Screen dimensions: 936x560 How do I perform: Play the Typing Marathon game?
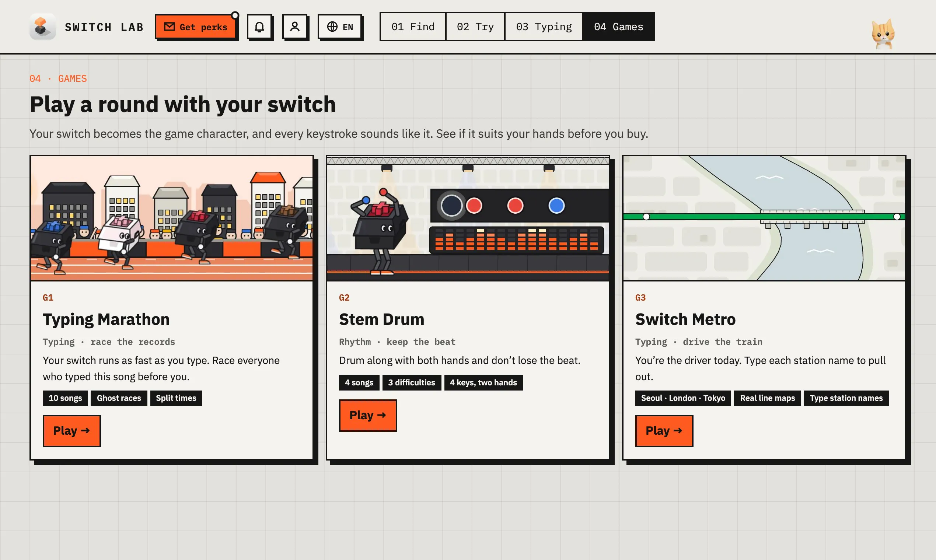(72, 431)
